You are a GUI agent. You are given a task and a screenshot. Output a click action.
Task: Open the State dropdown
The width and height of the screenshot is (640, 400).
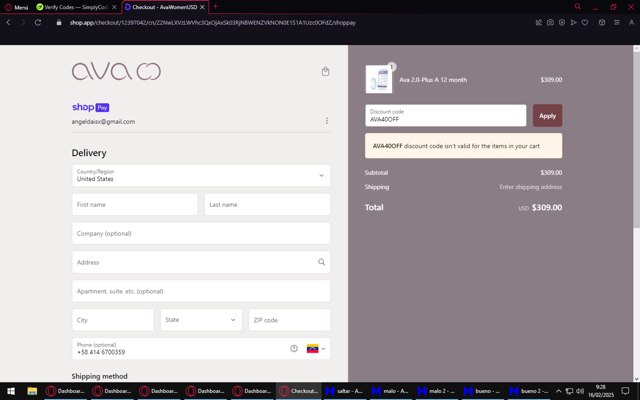click(x=201, y=320)
